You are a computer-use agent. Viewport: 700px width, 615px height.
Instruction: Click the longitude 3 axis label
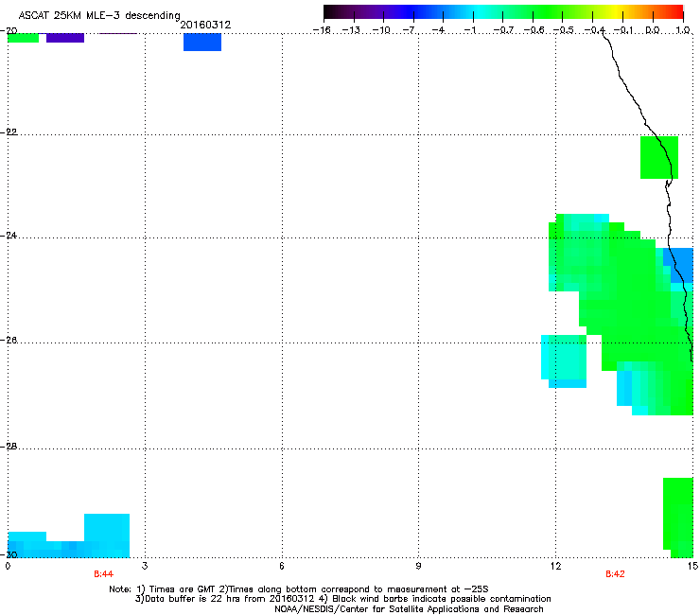pos(145,566)
